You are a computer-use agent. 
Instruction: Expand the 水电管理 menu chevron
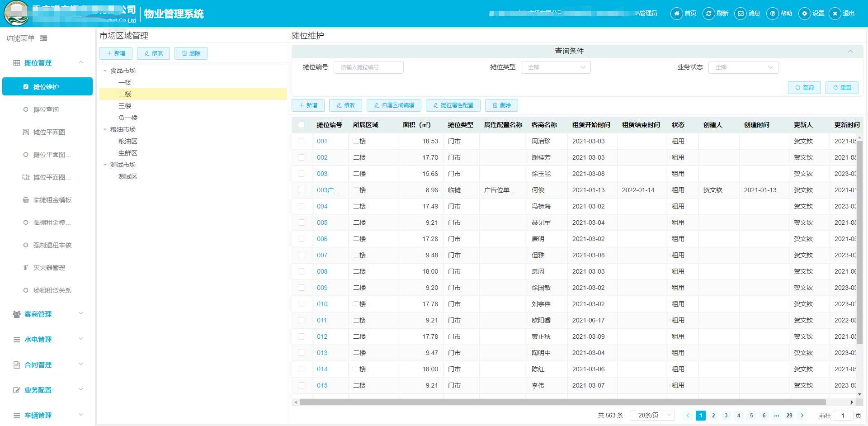pos(81,339)
